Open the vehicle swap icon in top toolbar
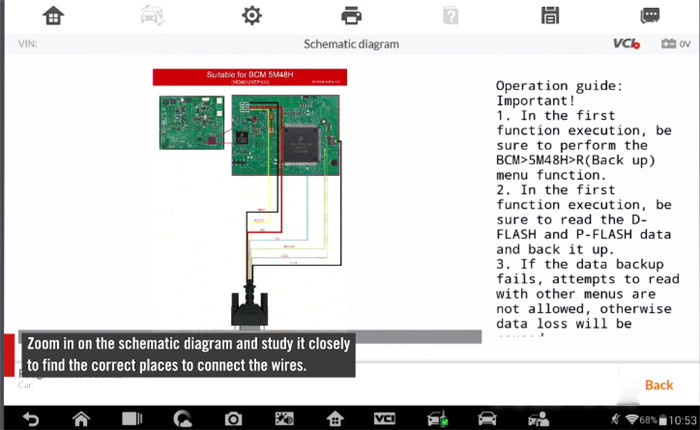This screenshot has height=430, width=700. pos(152,16)
